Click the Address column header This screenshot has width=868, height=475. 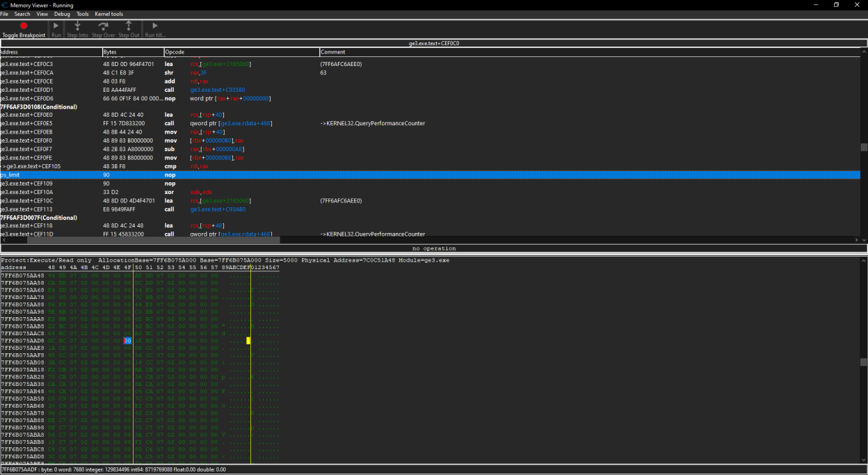pos(51,52)
